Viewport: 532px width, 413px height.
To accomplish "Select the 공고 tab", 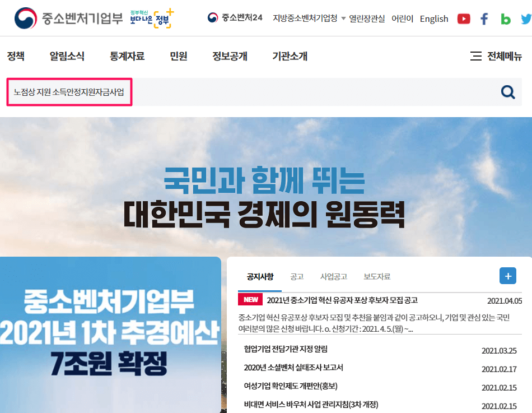I will (297, 276).
